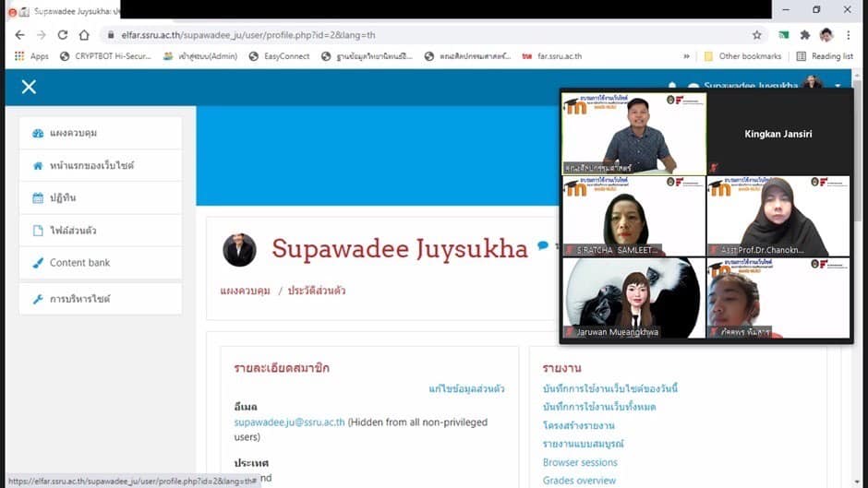Open the Chrome three-dot menu
Viewport: 868px width, 488px height.
click(x=849, y=35)
